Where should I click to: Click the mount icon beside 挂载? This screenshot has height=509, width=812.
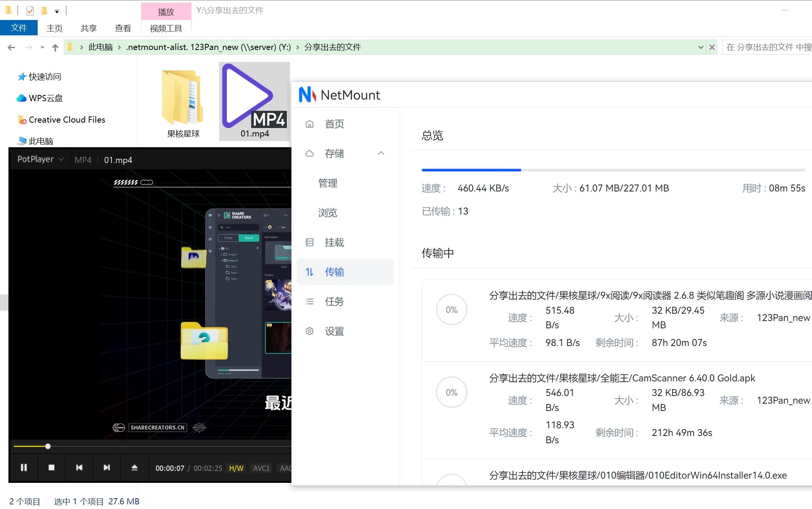[309, 242]
